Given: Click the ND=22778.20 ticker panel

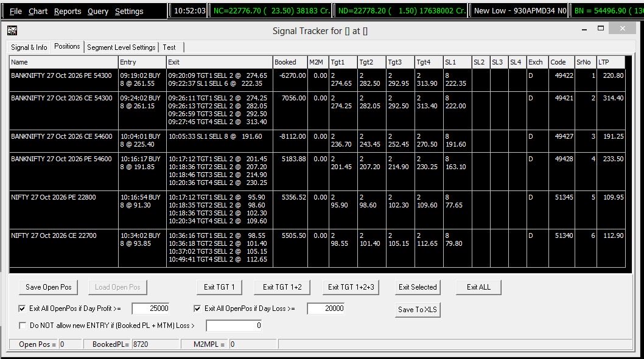Looking at the screenshot, I should pyautogui.click(x=401, y=11).
